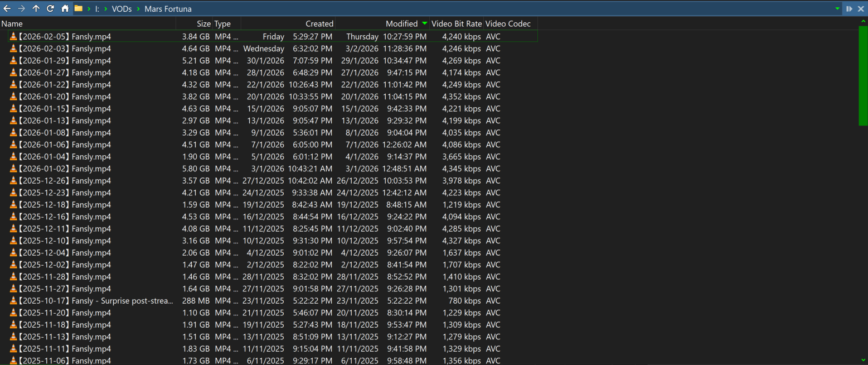Select file 【2025-12-02】Fansly.mp4 by its name
This screenshot has width=868, height=365.
tap(65, 265)
